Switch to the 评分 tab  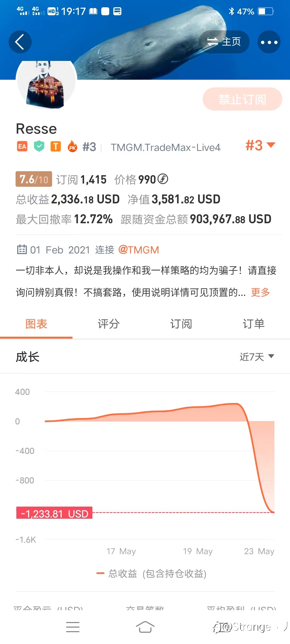pyautogui.click(x=109, y=324)
